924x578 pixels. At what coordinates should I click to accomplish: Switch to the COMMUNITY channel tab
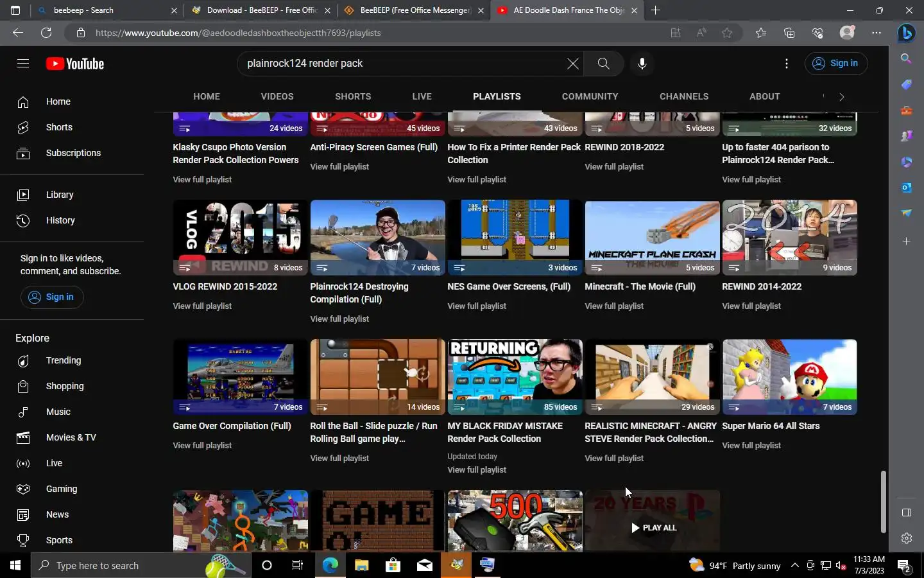(590, 96)
